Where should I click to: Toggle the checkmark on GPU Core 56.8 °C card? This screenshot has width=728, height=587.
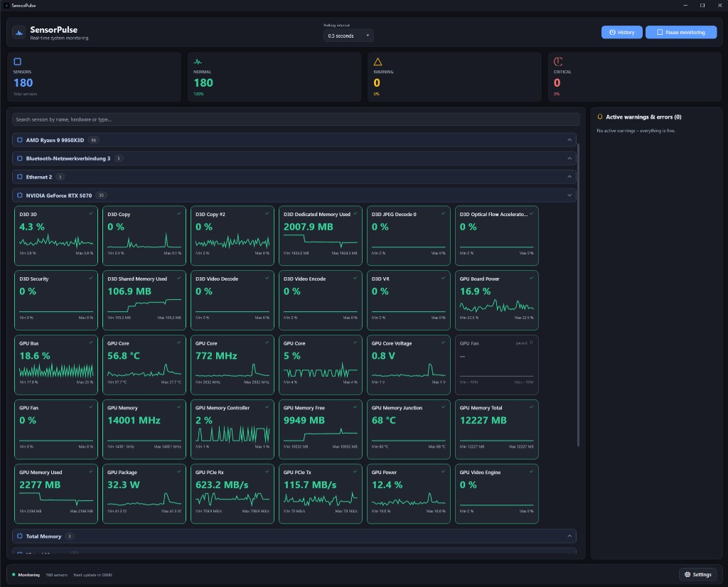tap(178, 343)
